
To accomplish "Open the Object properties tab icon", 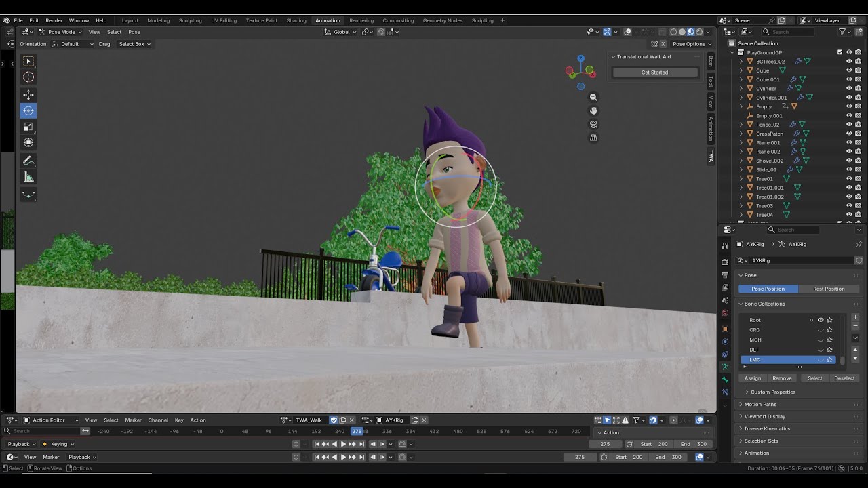I will tap(725, 329).
